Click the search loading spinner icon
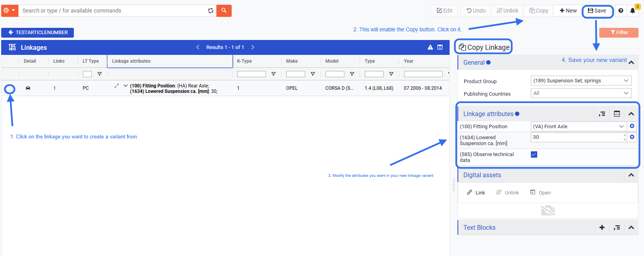644x256 pixels. click(x=210, y=11)
